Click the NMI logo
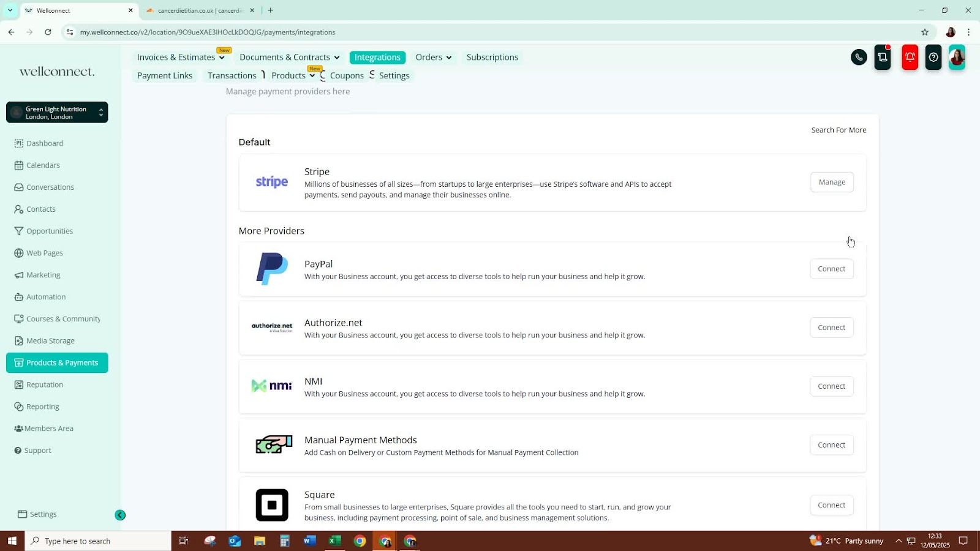This screenshot has height=551, width=980. point(272,386)
